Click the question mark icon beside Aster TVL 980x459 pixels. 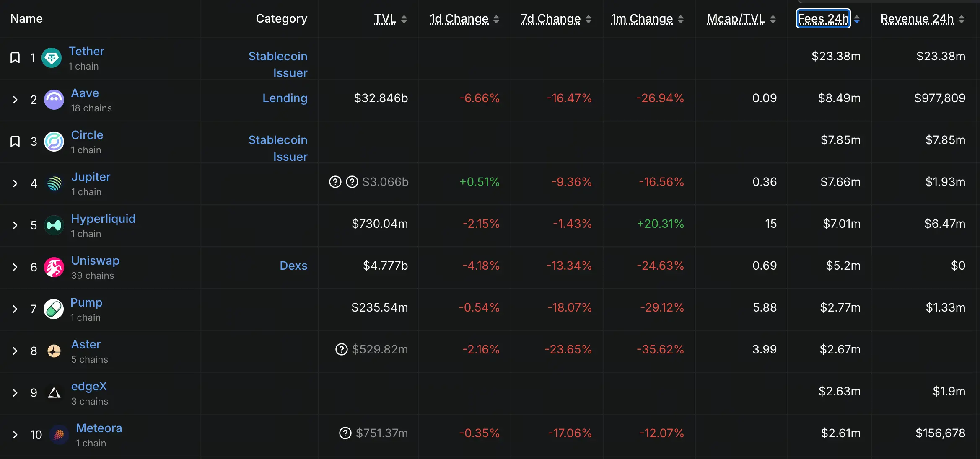(x=342, y=349)
